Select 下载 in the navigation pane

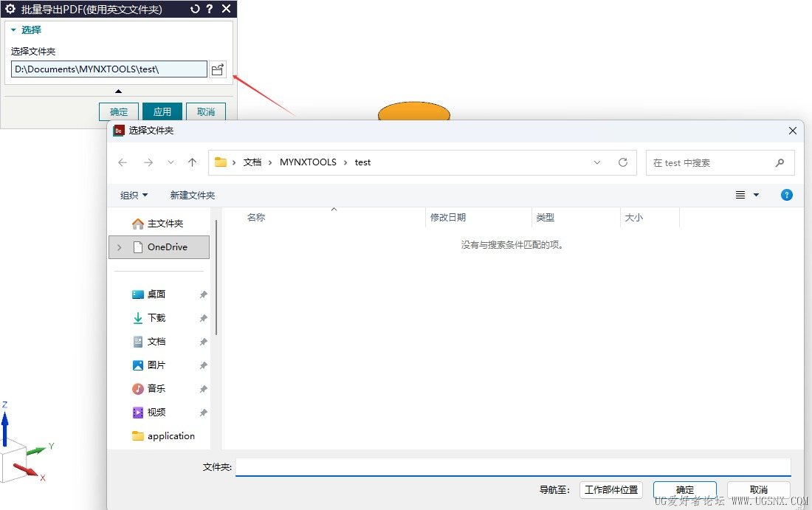pos(156,318)
